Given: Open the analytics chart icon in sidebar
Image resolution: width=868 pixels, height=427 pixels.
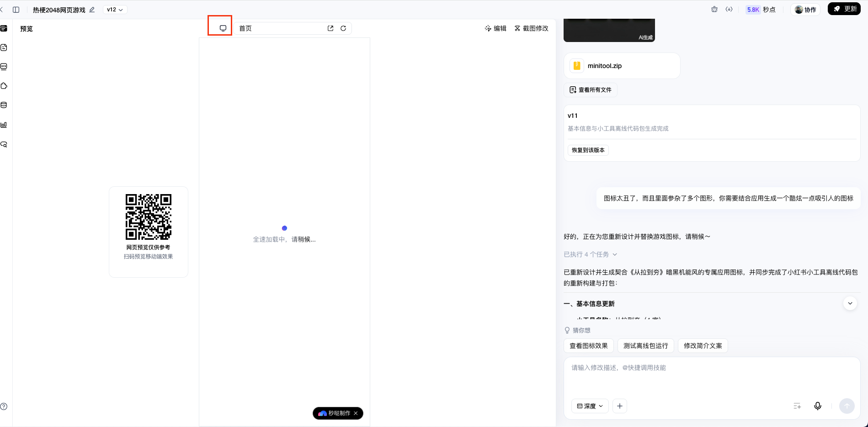Looking at the screenshot, I should (4, 125).
